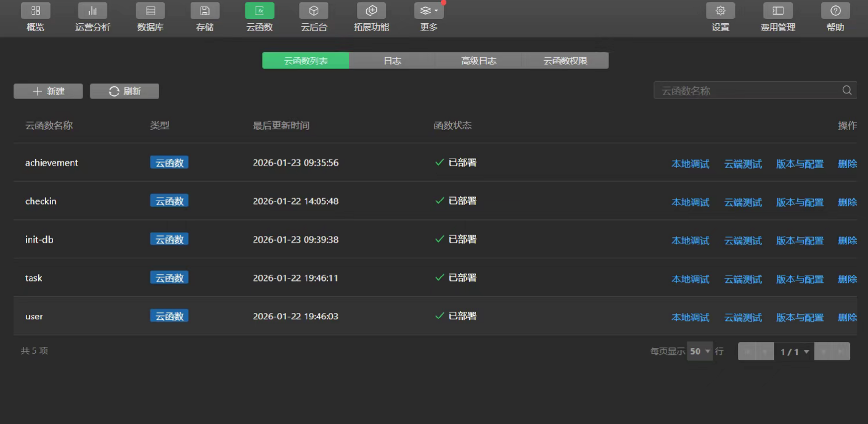Click 云端测试 for the checkin function
The image size is (868, 424).
click(x=743, y=202)
